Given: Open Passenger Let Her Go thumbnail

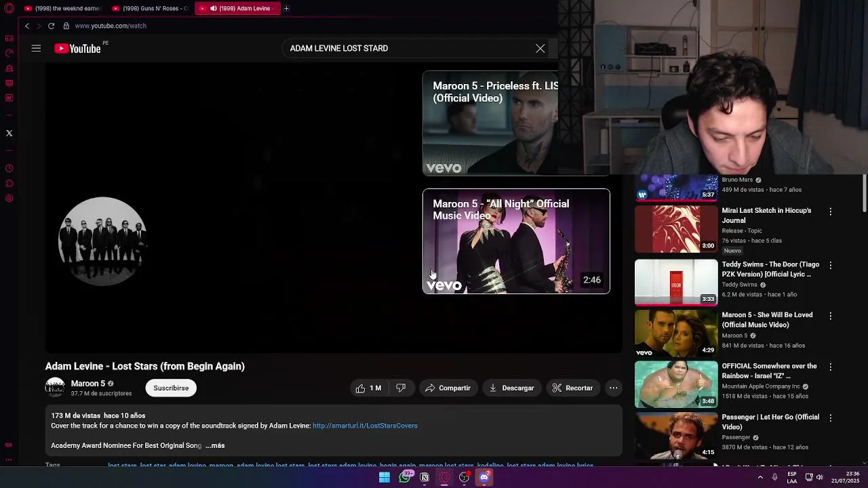Looking at the screenshot, I should coord(676,434).
